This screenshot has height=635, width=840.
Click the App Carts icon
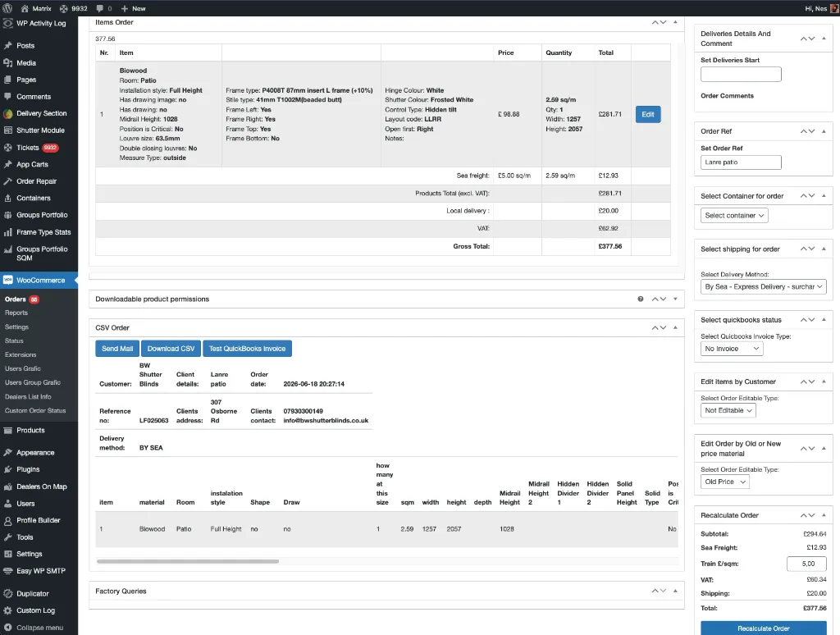coord(7,165)
